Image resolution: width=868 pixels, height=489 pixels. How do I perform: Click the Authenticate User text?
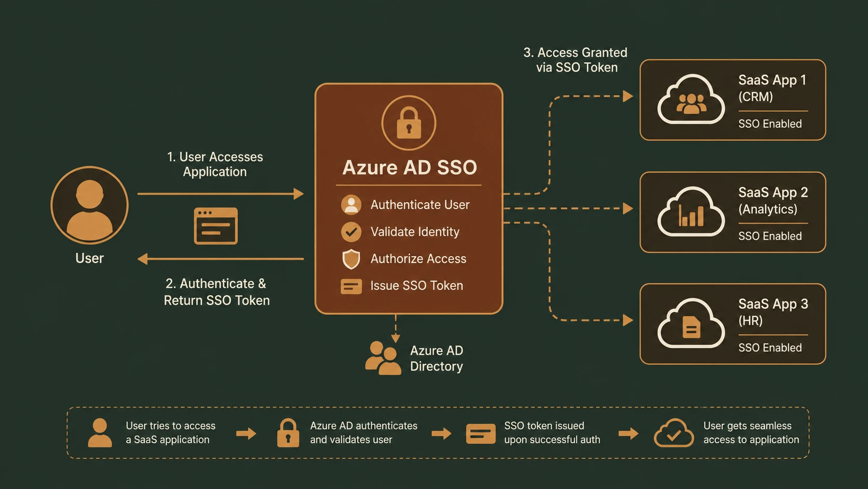pyautogui.click(x=420, y=205)
